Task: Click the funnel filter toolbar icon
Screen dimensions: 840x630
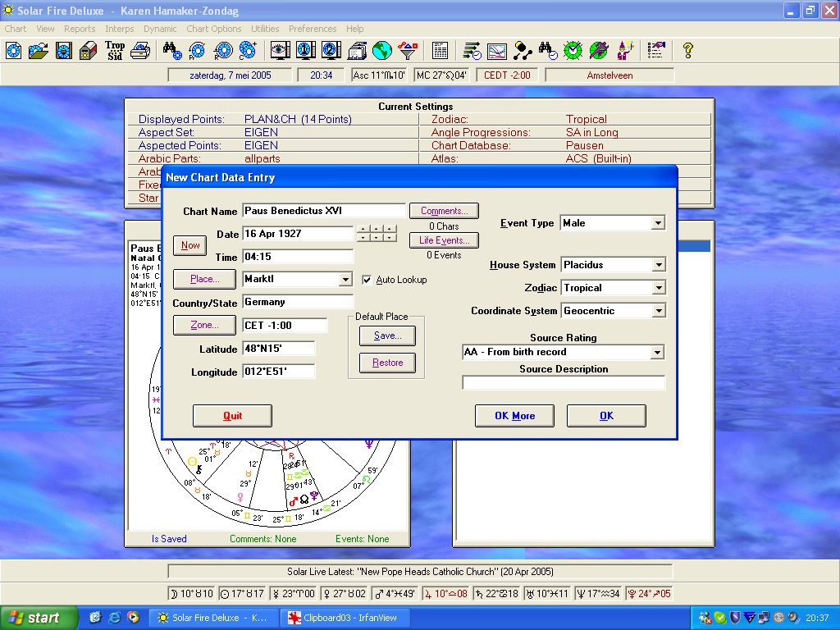Action: click(407, 51)
